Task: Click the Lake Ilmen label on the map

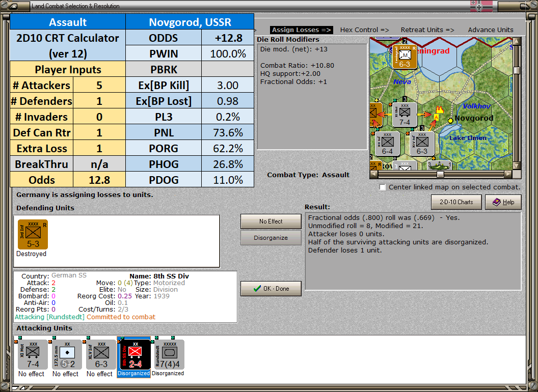Action: click(468, 138)
